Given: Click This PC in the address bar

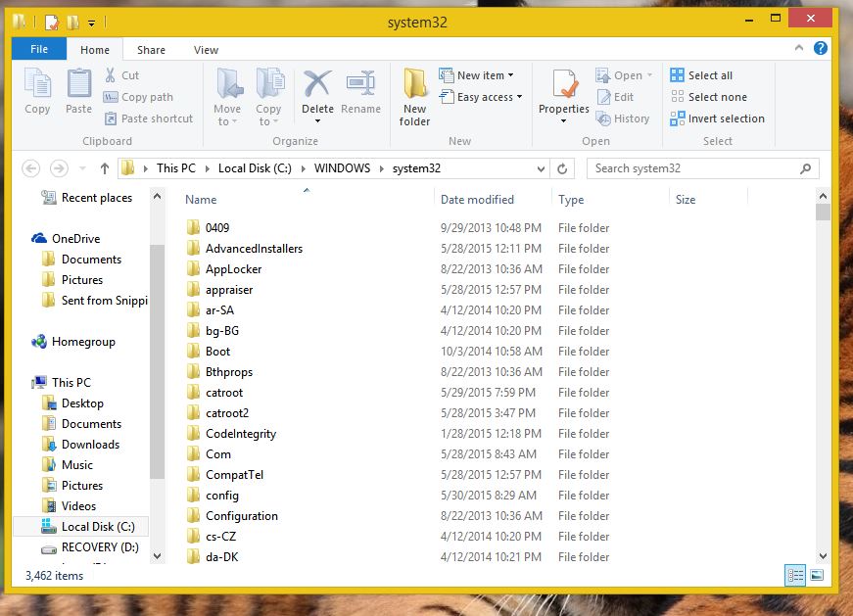Looking at the screenshot, I should tap(175, 168).
